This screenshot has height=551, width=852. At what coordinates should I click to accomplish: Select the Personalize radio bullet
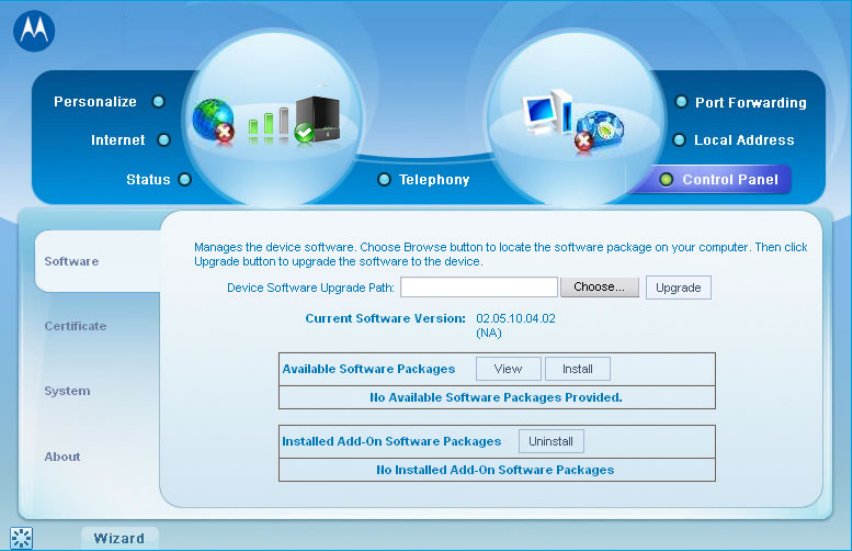[x=158, y=102]
